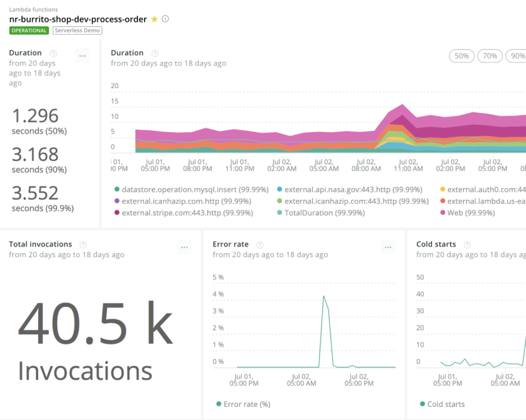Select the 50% percentile pill
The image size is (526, 420).
(462, 57)
